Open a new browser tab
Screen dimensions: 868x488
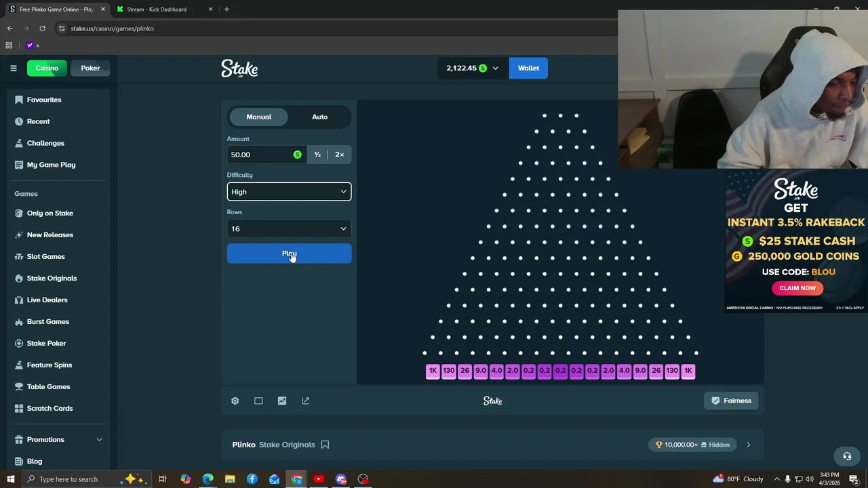tap(226, 9)
